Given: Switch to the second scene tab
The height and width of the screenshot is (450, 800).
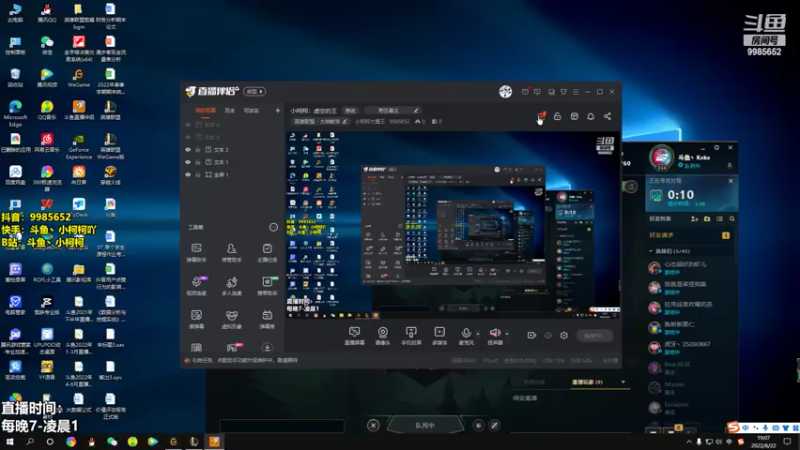Looking at the screenshot, I should 230,110.
